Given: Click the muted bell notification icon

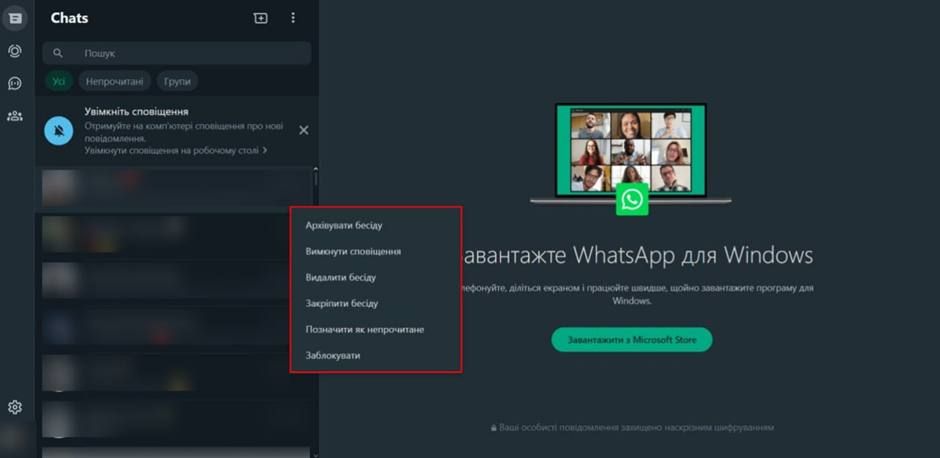Looking at the screenshot, I should point(59,130).
